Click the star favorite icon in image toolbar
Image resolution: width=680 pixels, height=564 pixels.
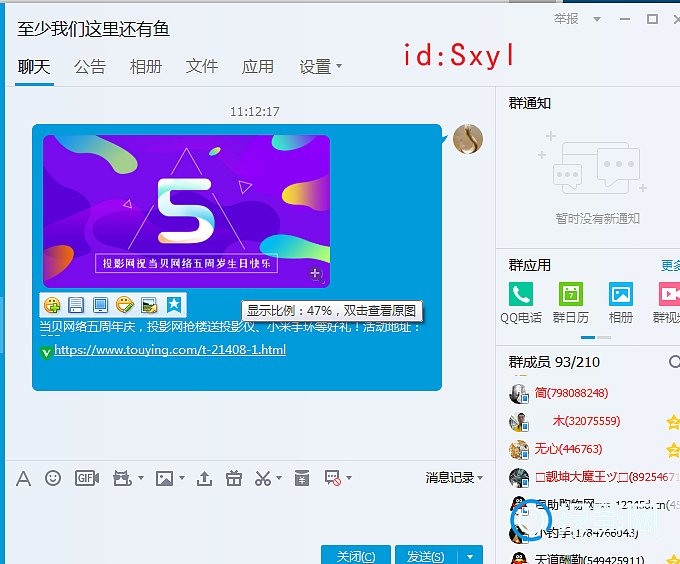click(174, 305)
